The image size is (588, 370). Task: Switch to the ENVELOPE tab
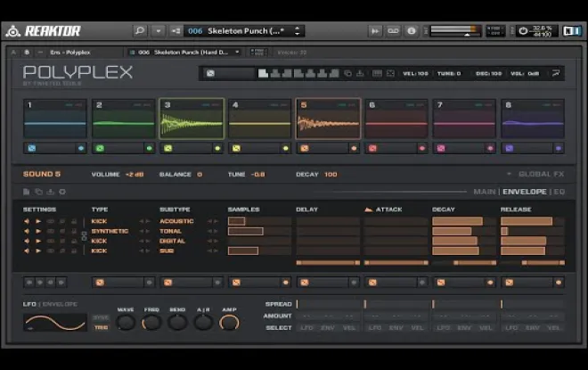pyautogui.click(x=524, y=192)
